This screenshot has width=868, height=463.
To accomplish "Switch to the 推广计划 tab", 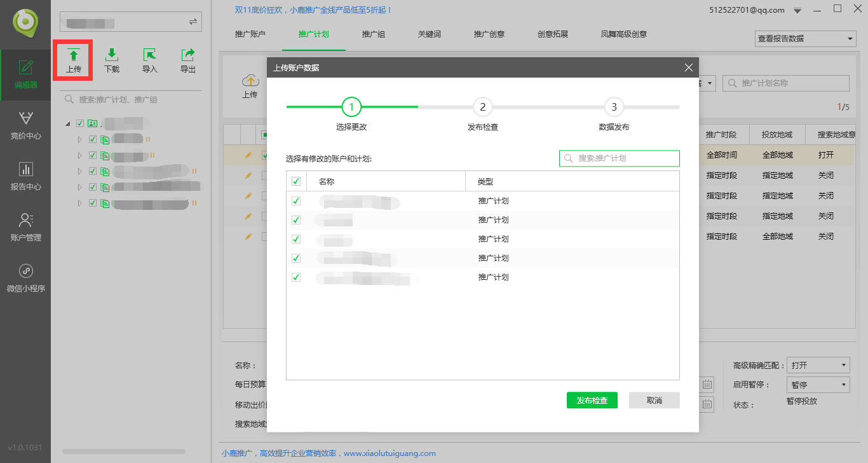I will point(314,34).
